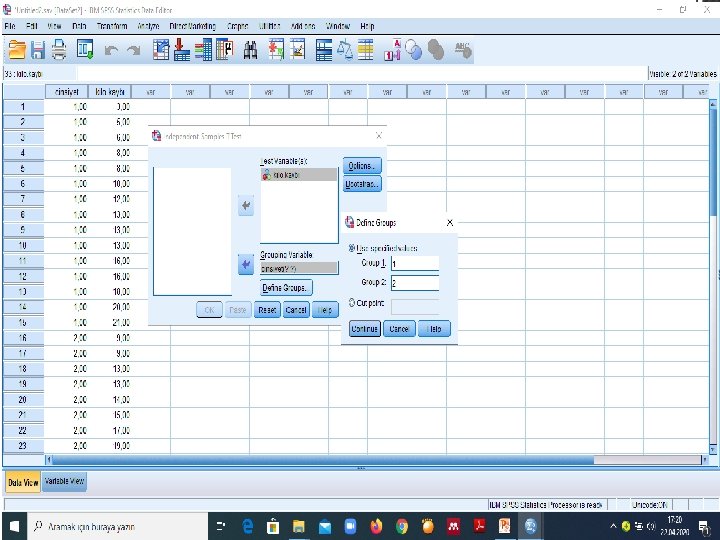Split file toolbar icon

324,50
